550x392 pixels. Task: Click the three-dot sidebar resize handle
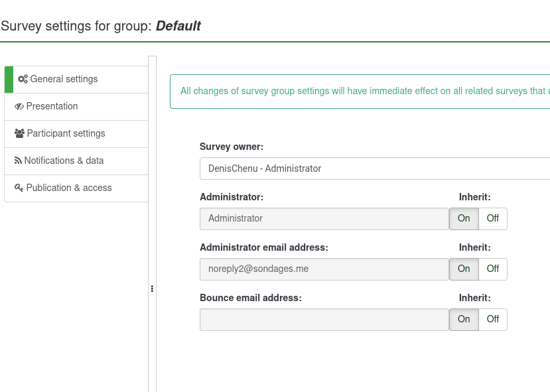[152, 289]
